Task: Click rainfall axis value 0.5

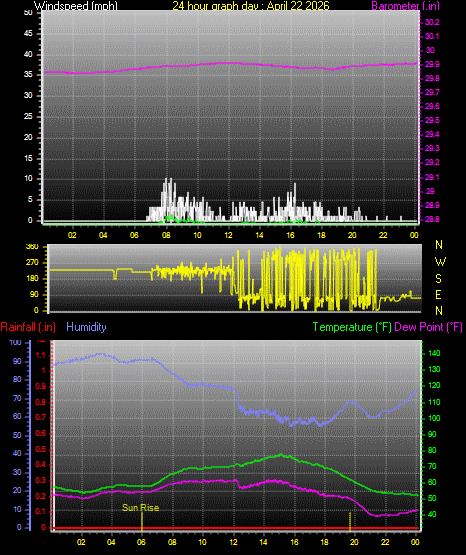Action: [x=41, y=449]
